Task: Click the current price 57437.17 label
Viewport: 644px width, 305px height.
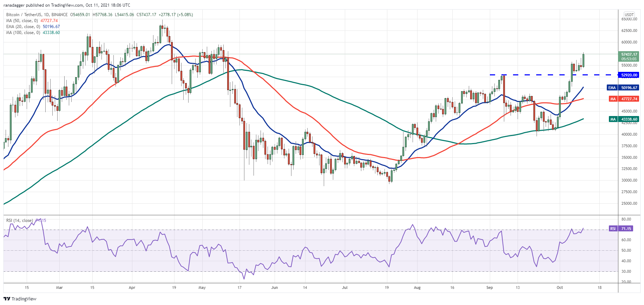Action: click(x=629, y=54)
